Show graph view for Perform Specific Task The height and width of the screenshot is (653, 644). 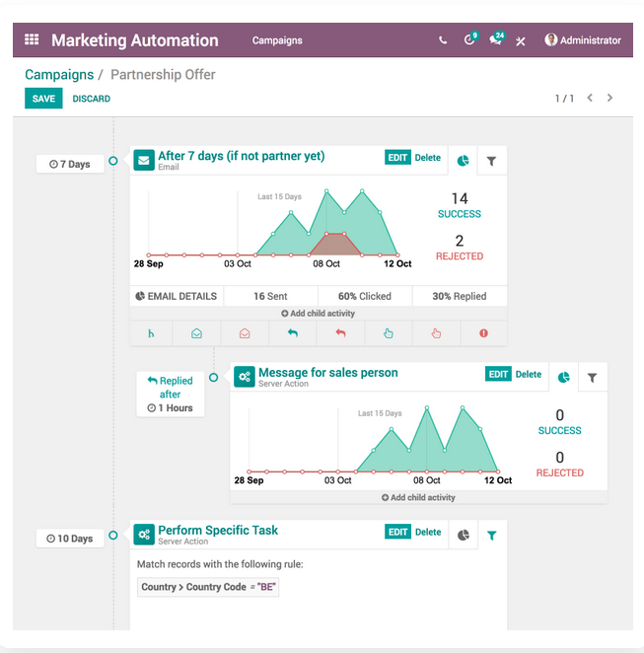463,536
